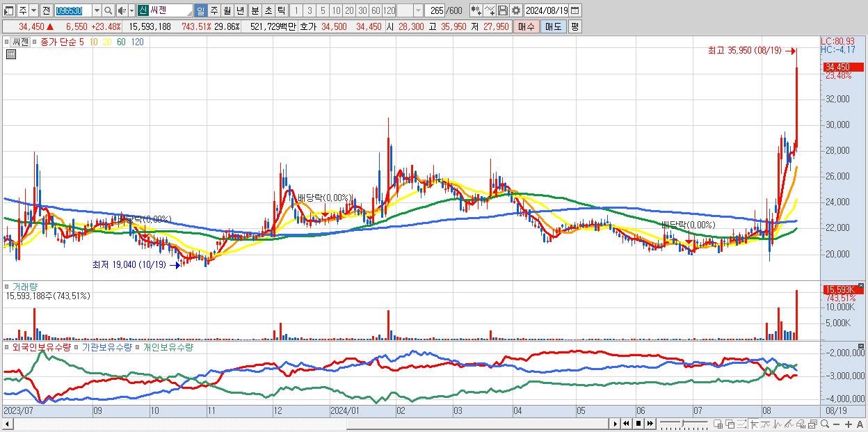Screen dimensions: 868x432
Task: Click the 주 button in top toolbar left
Action: click(22, 10)
